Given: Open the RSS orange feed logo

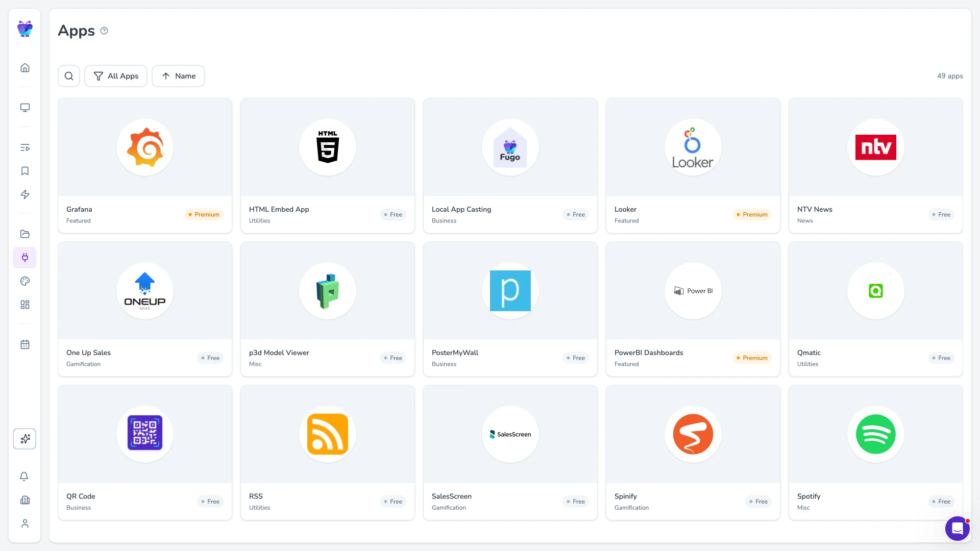Looking at the screenshot, I should pos(328,434).
